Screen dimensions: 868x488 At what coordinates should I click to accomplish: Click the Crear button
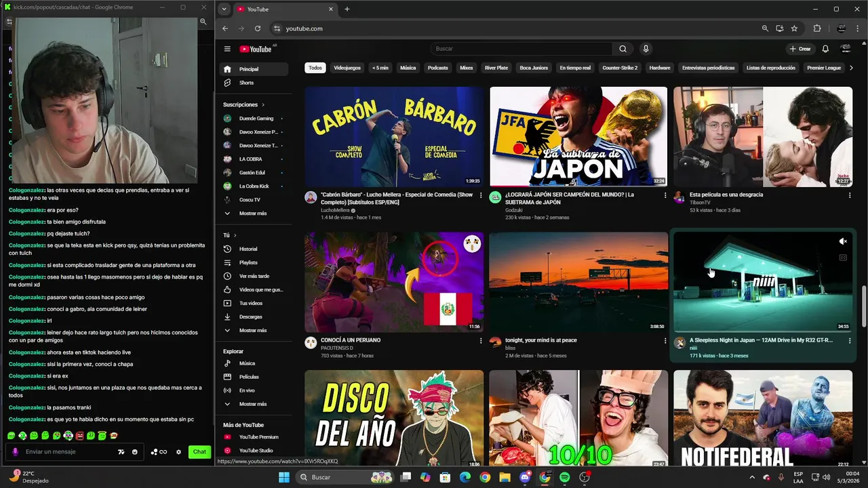pos(800,49)
